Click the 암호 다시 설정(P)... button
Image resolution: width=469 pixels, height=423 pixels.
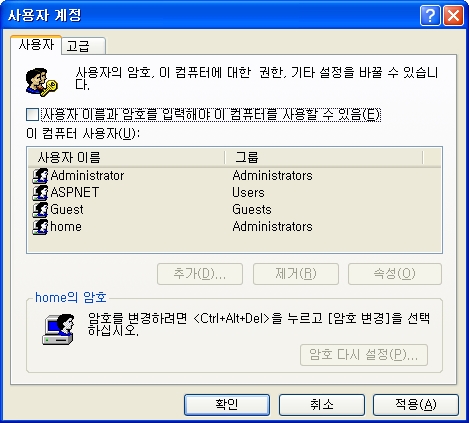[x=364, y=355]
